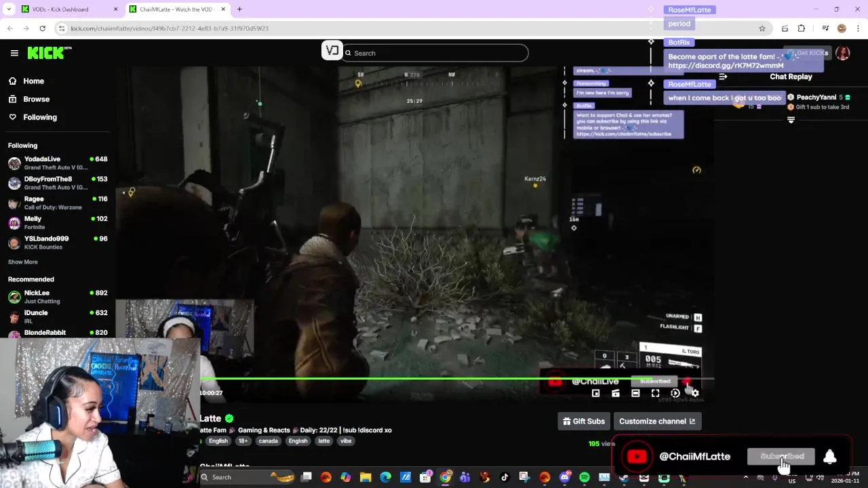This screenshot has height=488, width=868.
Task: Open File Explorer from the taskbar
Action: (x=366, y=477)
